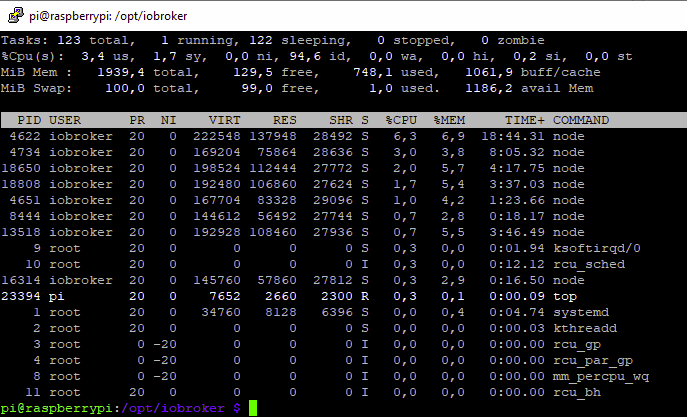Click the COMMAND column header
This screenshot has height=417, width=687.
click(x=581, y=120)
